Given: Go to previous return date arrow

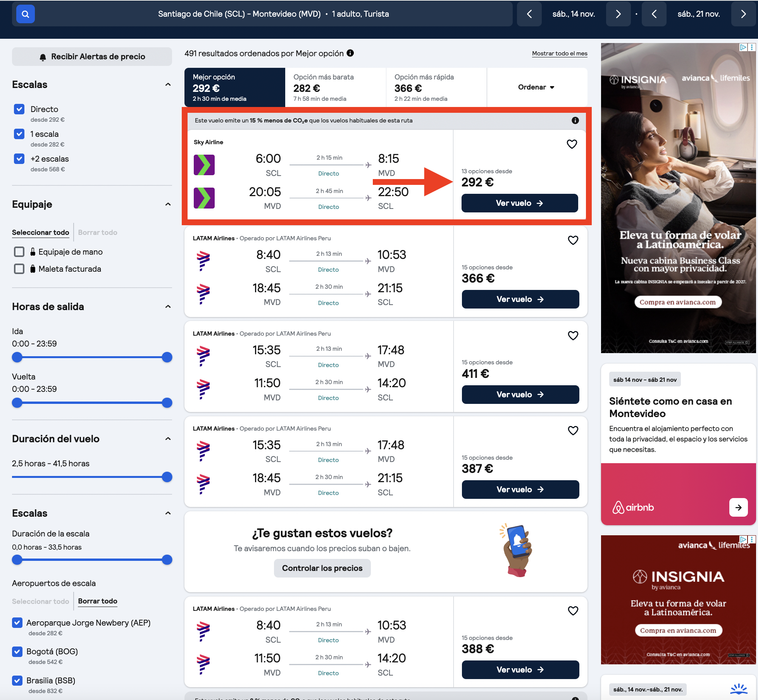Looking at the screenshot, I should (654, 14).
